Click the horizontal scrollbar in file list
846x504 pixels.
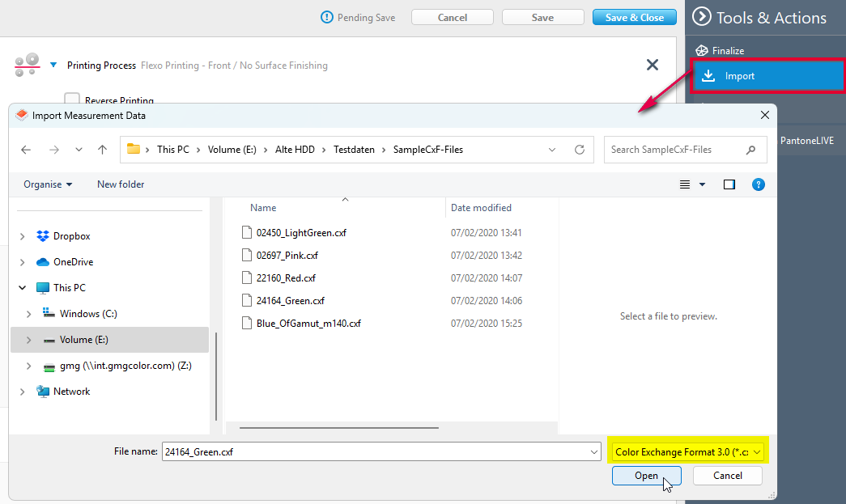point(339,427)
